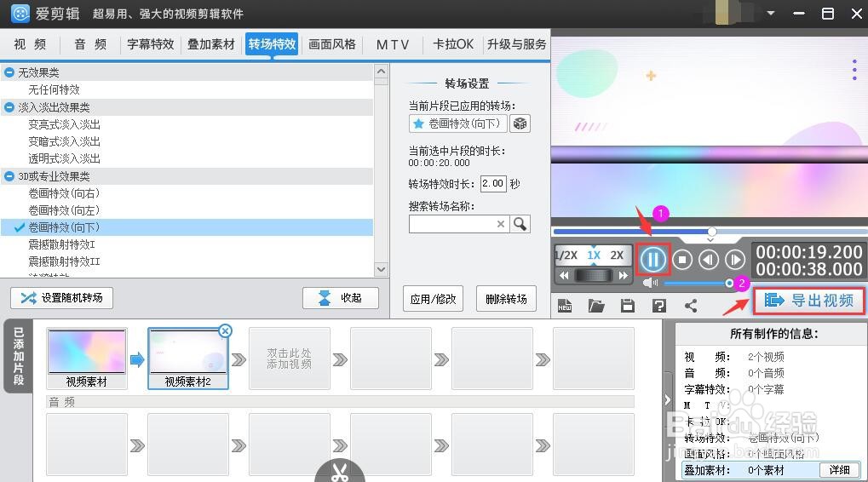Switch to the 画面风格 tab
Image resolution: width=868 pixels, height=482 pixels.
(x=332, y=44)
